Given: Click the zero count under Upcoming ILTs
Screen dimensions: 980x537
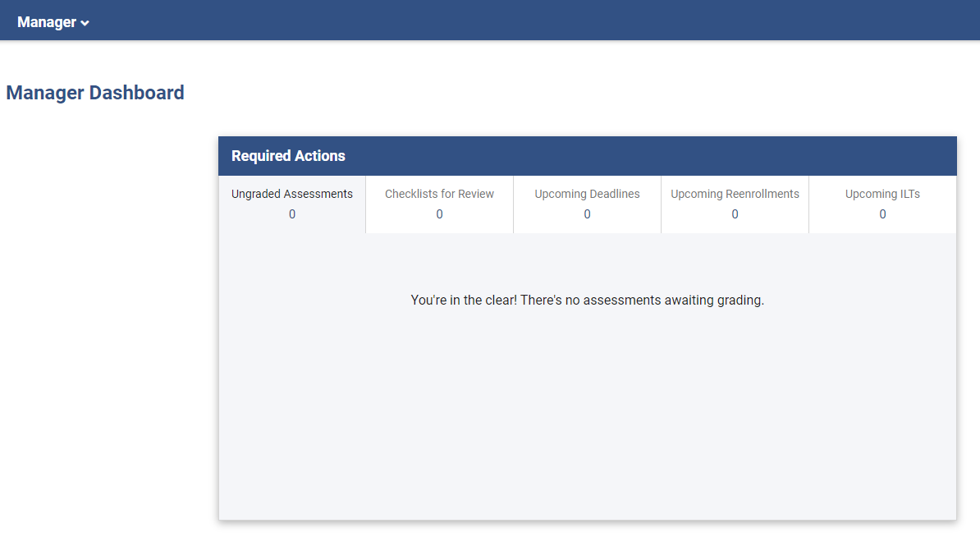Looking at the screenshot, I should coord(882,213).
